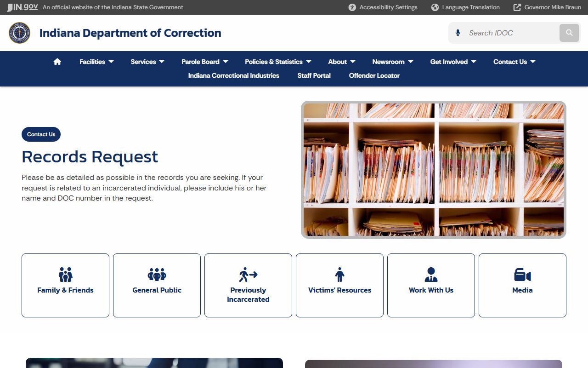This screenshot has width=588, height=368.
Task: Expand the Facilities dropdown arrow
Action: pyautogui.click(x=111, y=62)
